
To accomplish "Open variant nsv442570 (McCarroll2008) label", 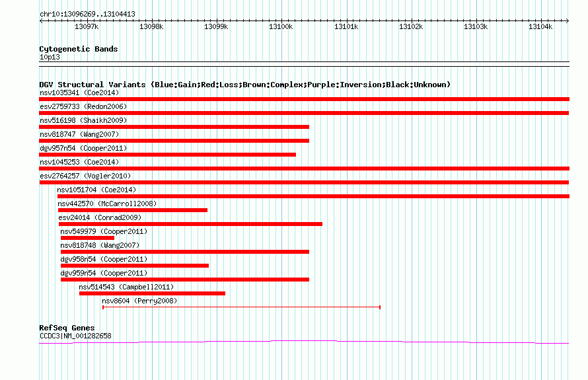I will tap(107, 204).
